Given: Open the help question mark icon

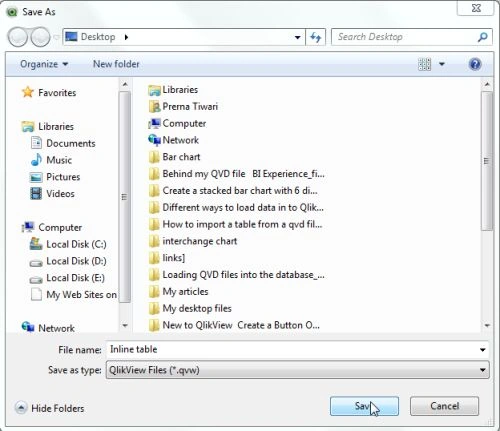Looking at the screenshot, I should [475, 64].
